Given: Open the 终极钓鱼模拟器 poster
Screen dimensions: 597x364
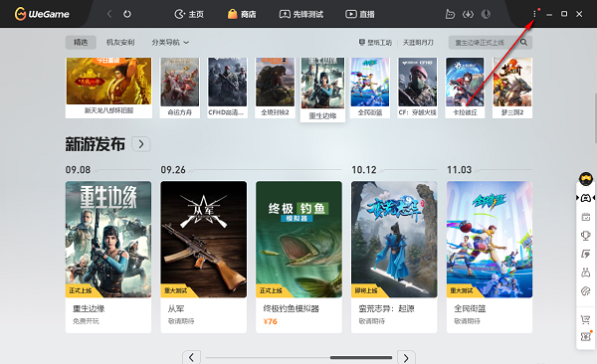Looking at the screenshot, I should click(x=298, y=240).
